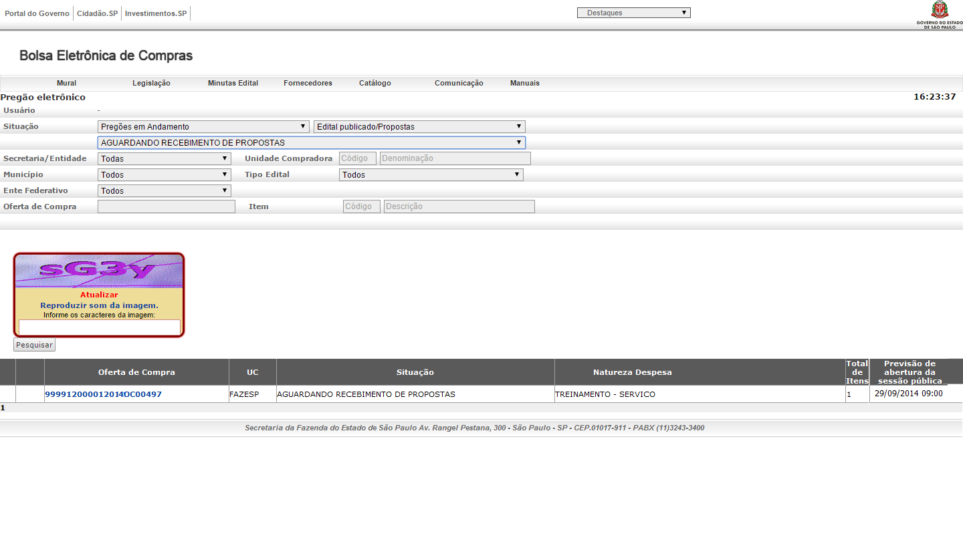Open the Manuais menu
The height and width of the screenshot is (560, 963).
524,83
